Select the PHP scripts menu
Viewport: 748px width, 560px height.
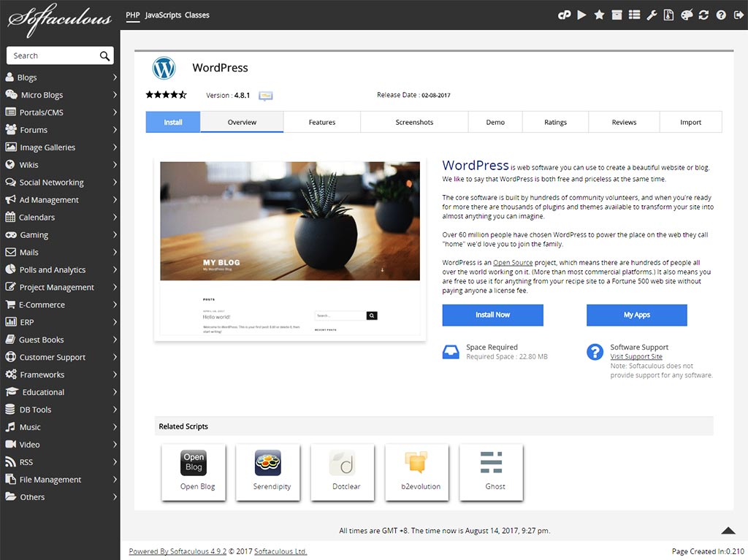tap(133, 15)
